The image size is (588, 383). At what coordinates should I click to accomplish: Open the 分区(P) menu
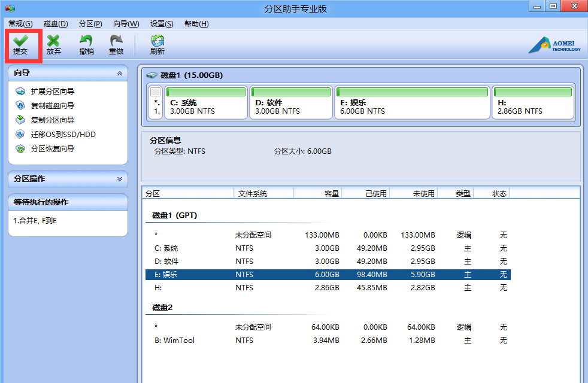coord(90,23)
